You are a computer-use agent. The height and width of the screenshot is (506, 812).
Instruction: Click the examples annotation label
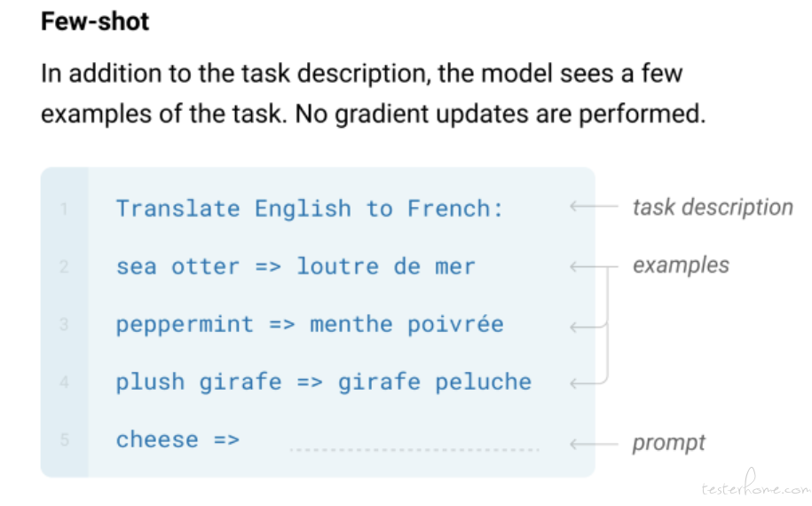coord(681,265)
